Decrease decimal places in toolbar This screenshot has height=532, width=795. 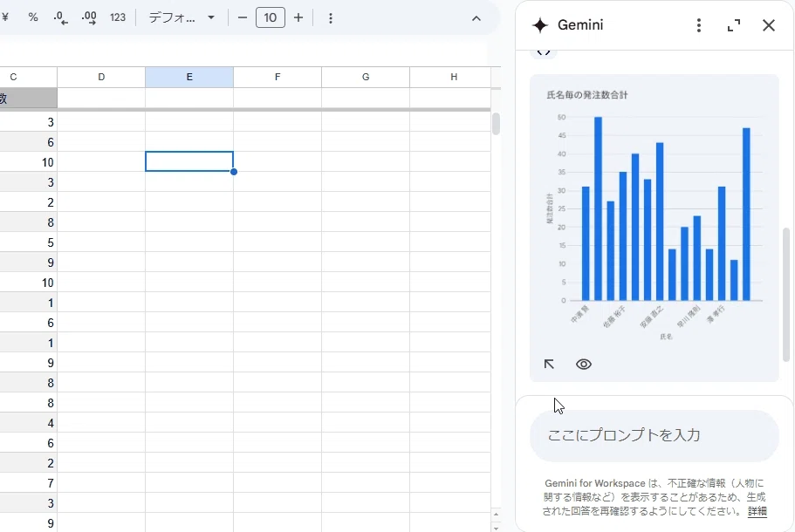[x=60, y=17]
